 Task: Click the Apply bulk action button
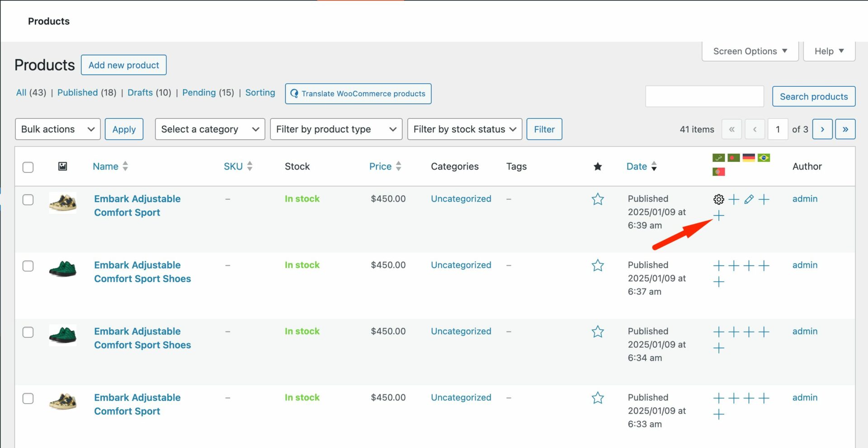point(124,129)
